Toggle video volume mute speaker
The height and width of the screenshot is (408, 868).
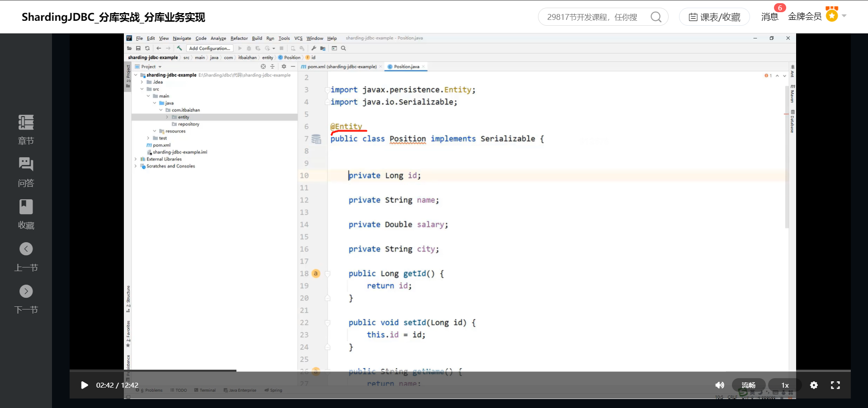point(720,385)
